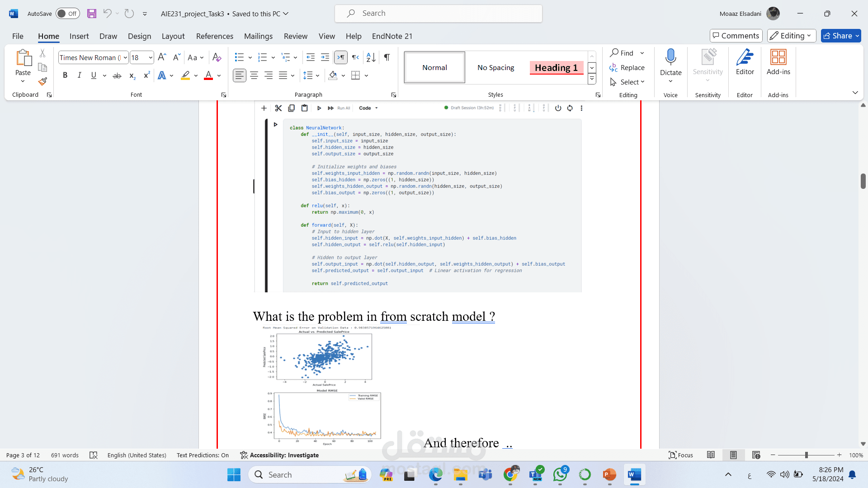Click the Comments button
The image size is (868, 488).
[736, 36]
